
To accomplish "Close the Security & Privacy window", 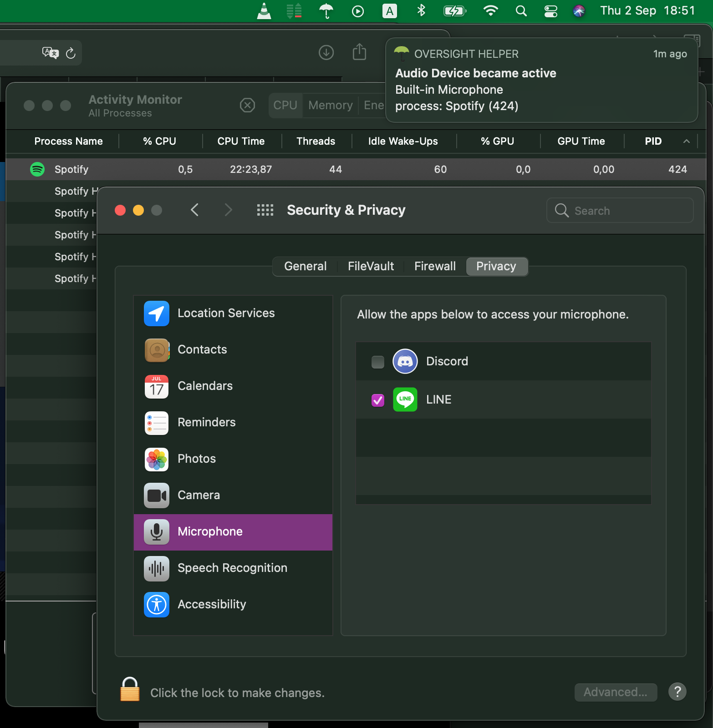I will tap(120, 210).
